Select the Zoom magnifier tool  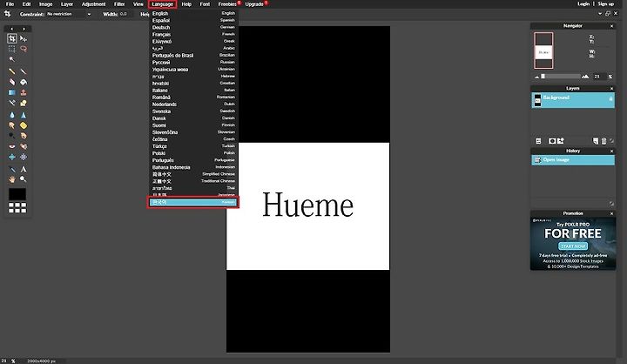[x=24, y=179]
